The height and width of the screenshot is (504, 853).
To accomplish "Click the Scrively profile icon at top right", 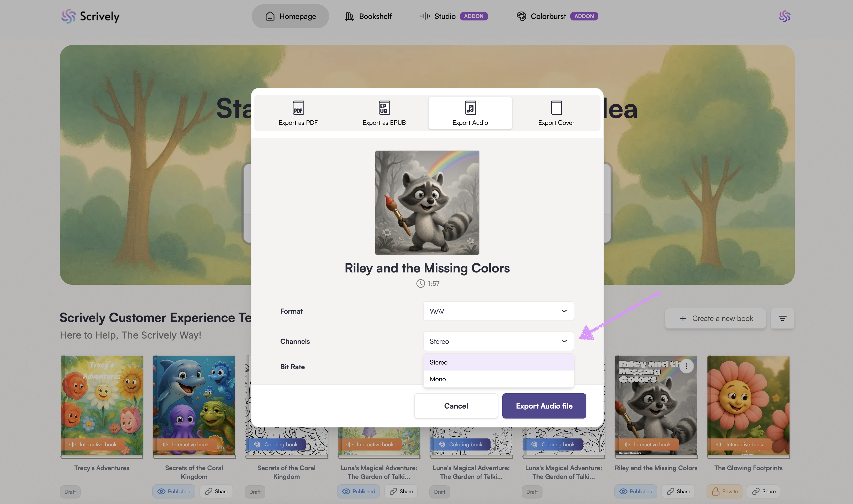I will pos(784,16).
